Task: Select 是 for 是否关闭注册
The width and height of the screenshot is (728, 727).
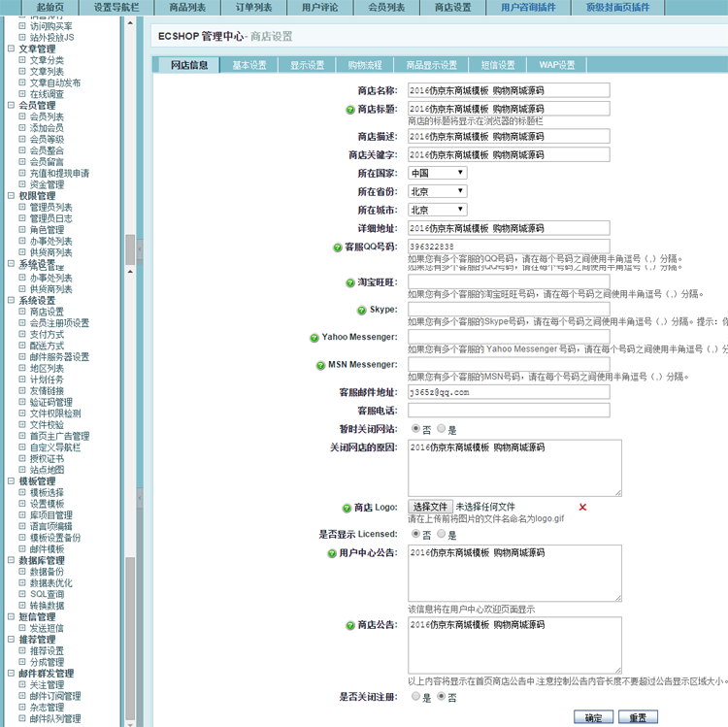Action: point(416,696)
